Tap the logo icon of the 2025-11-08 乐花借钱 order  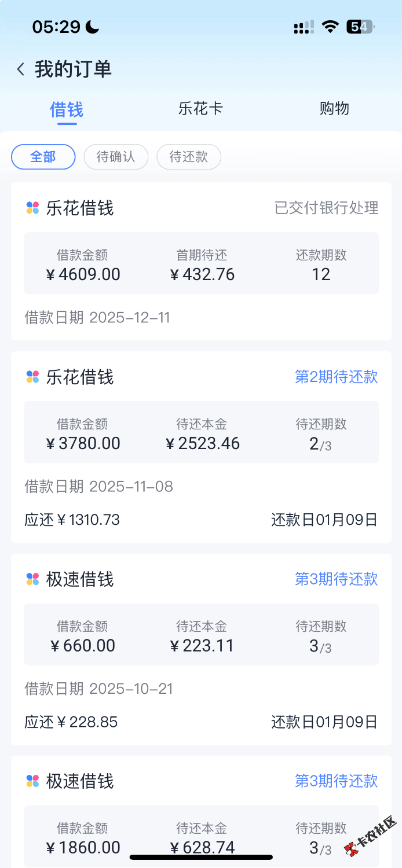32,377
